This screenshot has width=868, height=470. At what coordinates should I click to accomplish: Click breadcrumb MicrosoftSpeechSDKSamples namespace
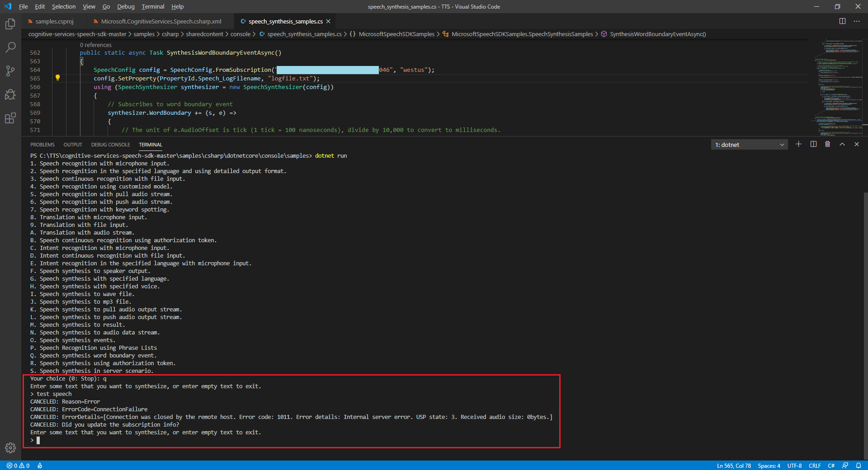392,34
